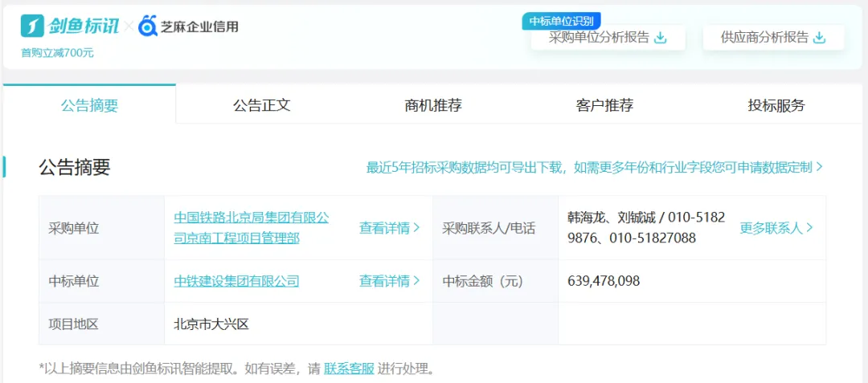The height and width of the screenshot is (383, 868).
Task: Expand 查看详情 for the 采购单位 row
Action: tap(389, 228)
